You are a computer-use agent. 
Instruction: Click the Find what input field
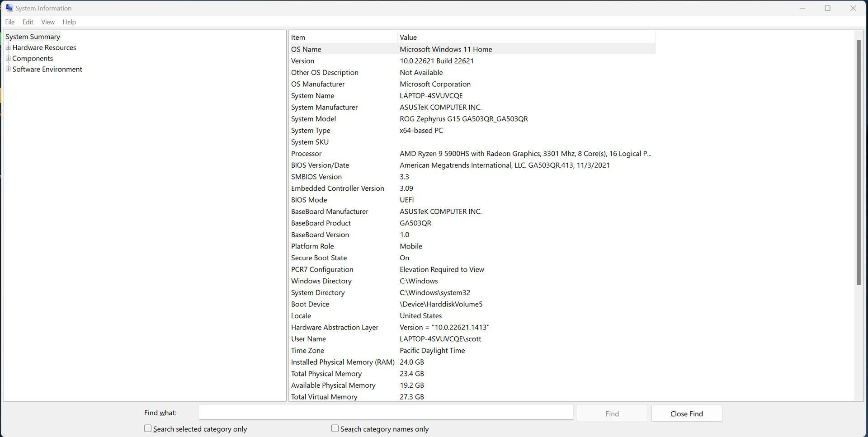386,412
